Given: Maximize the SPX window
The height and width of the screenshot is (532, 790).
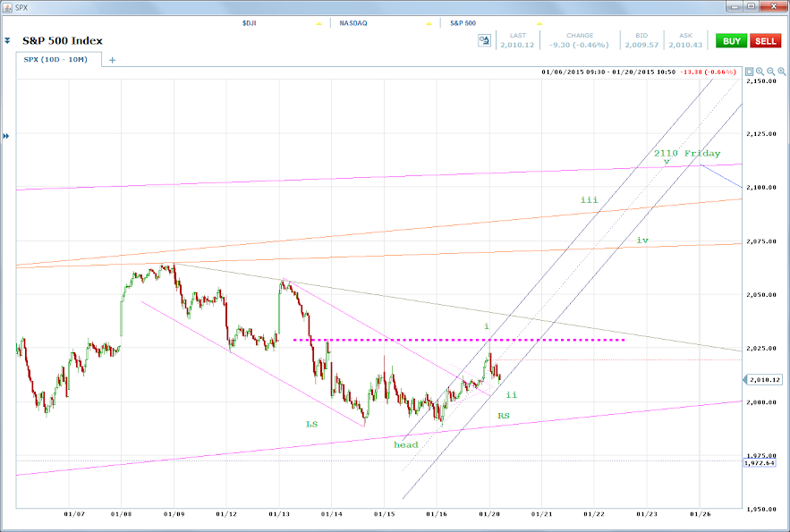Looking at the screenshot, I should (752, 6).
